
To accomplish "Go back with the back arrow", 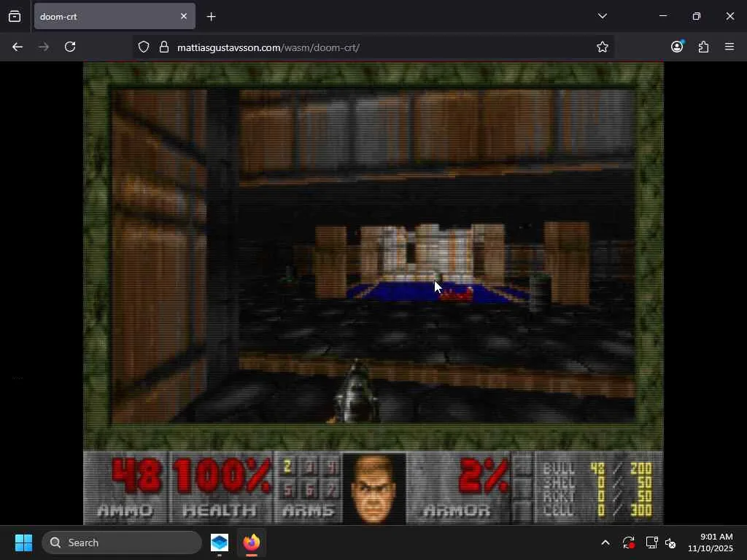I will pyautogui.click(x=18, y=47).
